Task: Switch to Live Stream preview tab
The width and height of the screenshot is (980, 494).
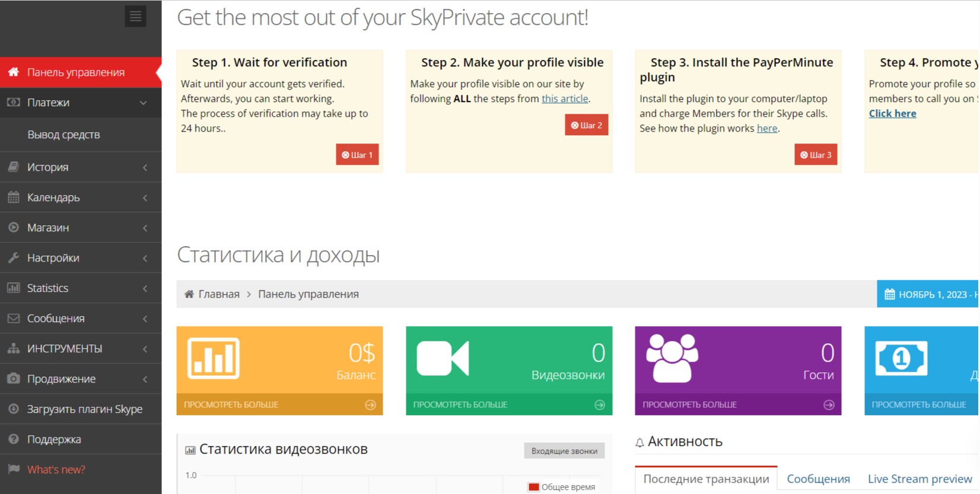Action: [919, 479]
